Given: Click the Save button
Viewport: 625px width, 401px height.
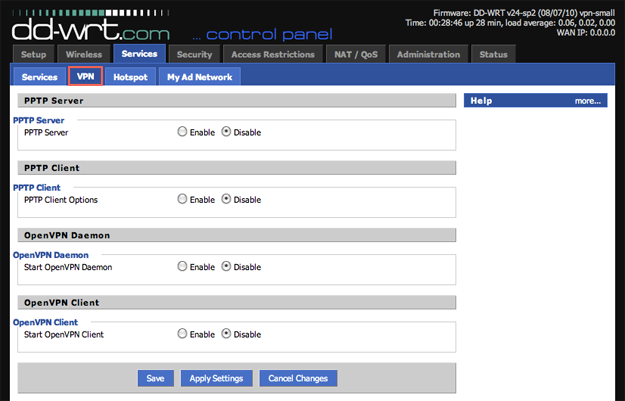Looking at the screenshot, I should click(155, 378).
